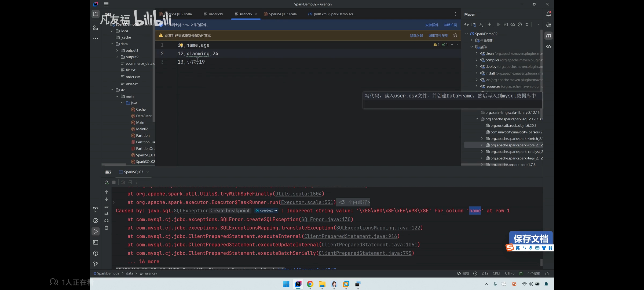Viewport: 644px width, 290px height.
Task: Toggle soft-wrap in run console
Action: pos(107,206)
